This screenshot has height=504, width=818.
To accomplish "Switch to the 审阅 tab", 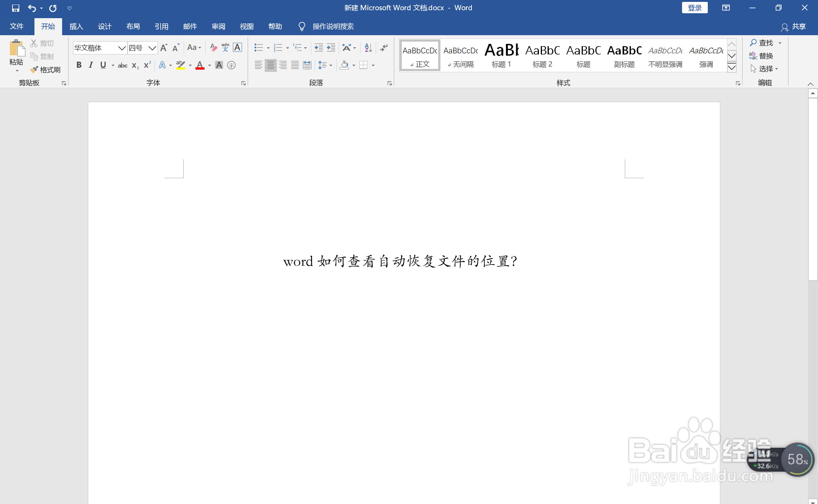I will click(x=219, y=26).
